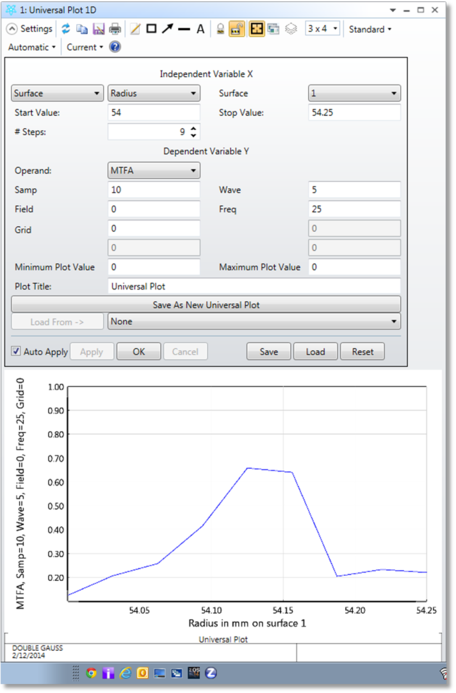Click the Freq field showing 25
This screenshot has height=693, width=456.
[354, 209]
